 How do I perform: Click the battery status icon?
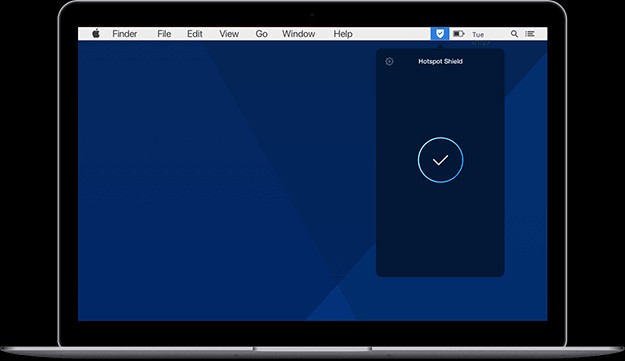[x=459, y=34]
